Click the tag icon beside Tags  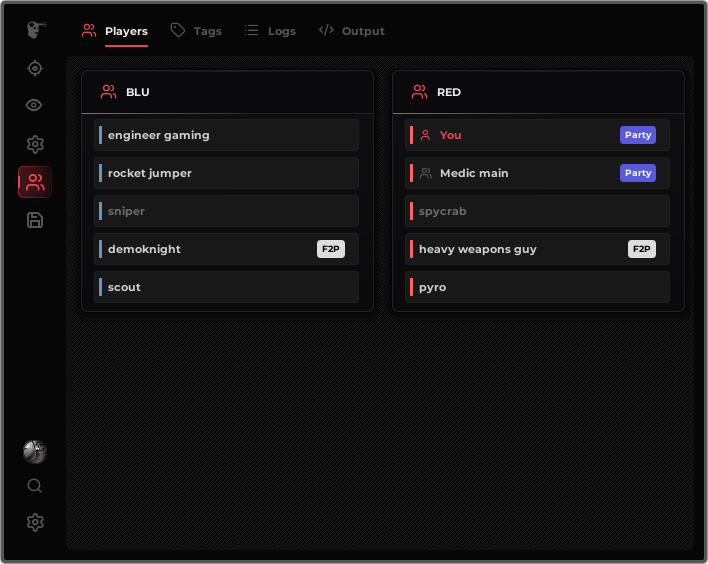(177, 30)
